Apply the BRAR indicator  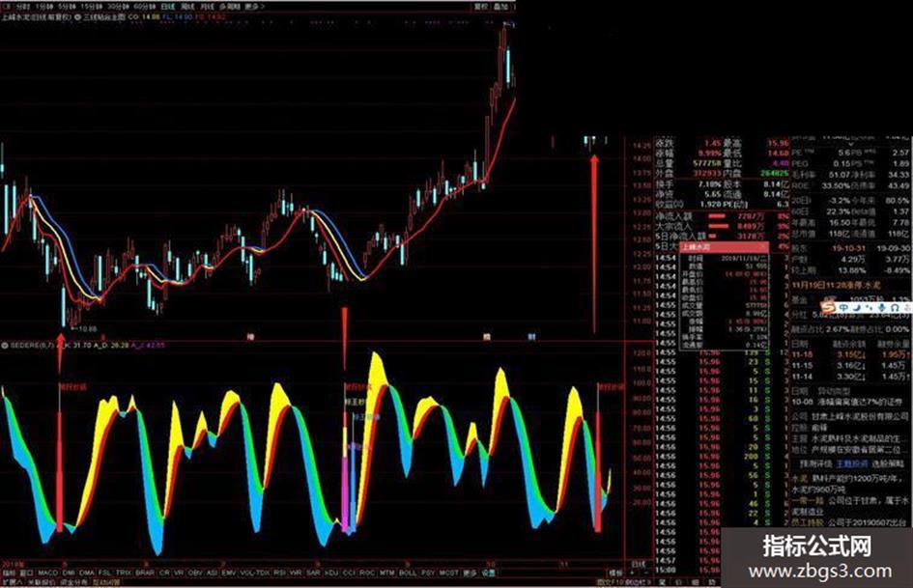click(144, 573)
